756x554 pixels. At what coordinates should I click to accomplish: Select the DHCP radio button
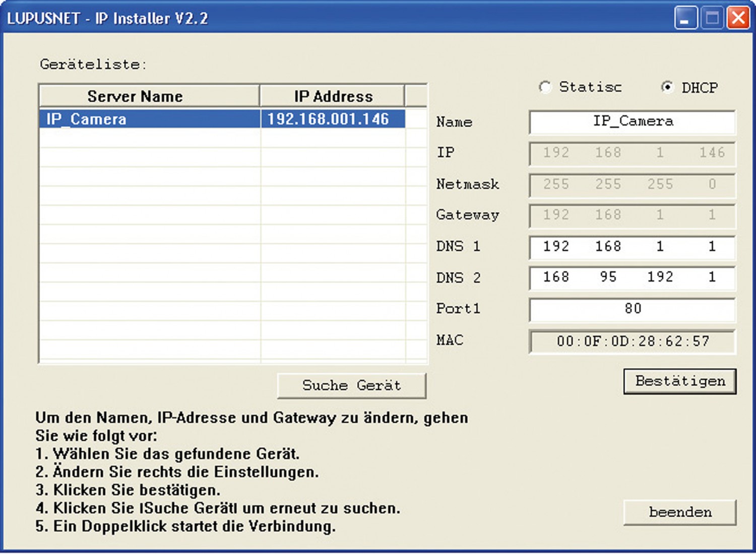coord(667,87)
